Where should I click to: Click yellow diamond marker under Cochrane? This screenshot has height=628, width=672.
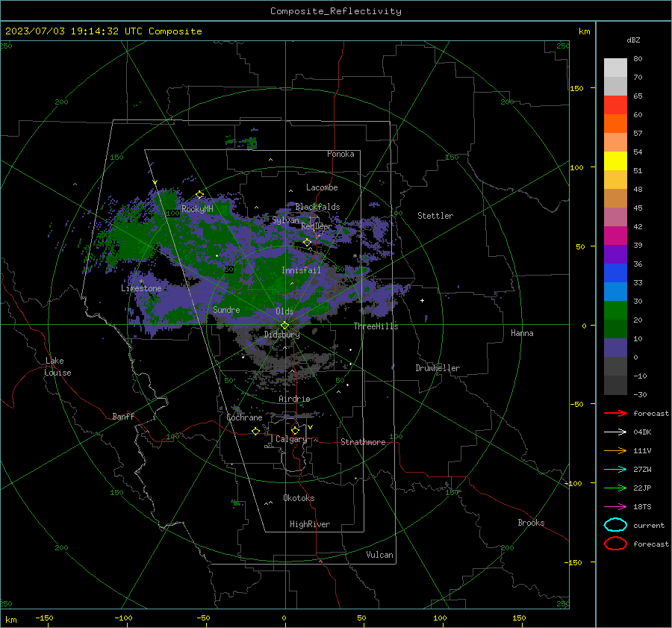point(255,431)
